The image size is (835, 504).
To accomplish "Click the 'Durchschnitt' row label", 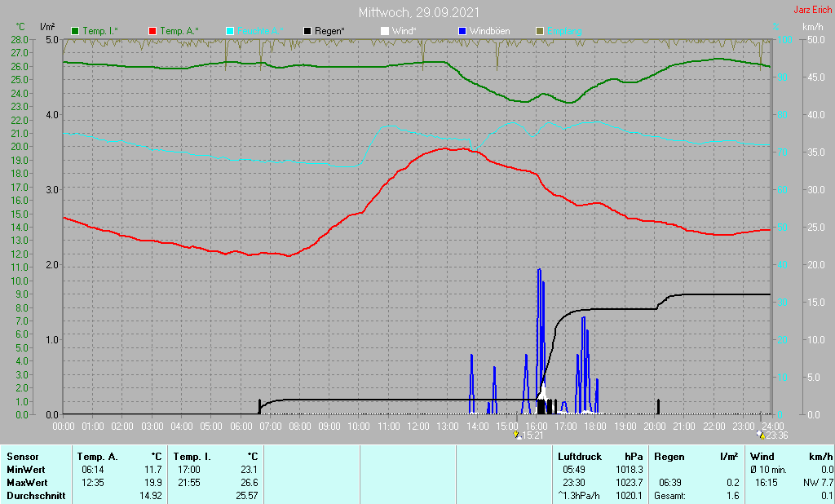I will pos(36,496).
